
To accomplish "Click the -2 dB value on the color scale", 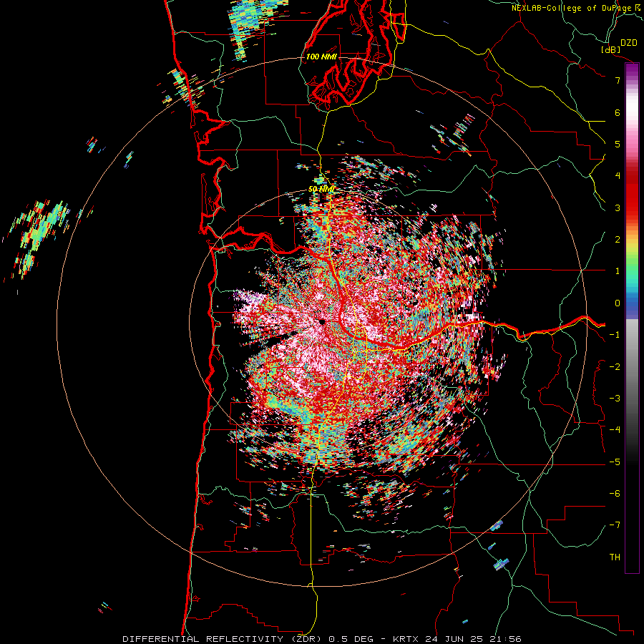I will tap(615, 367).
